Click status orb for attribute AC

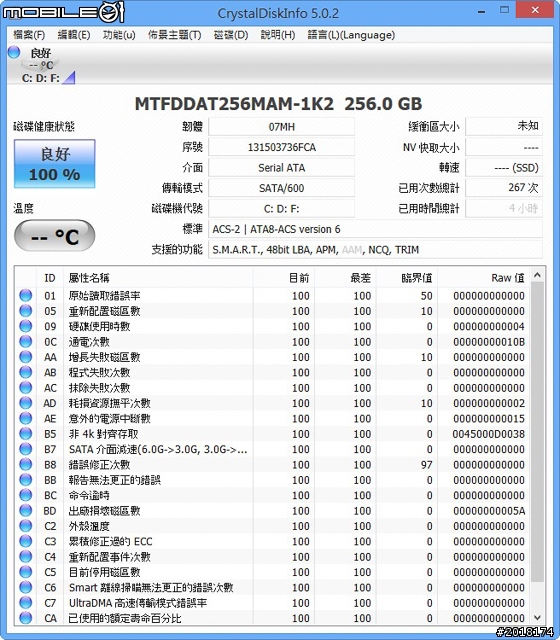pos(26,387)
